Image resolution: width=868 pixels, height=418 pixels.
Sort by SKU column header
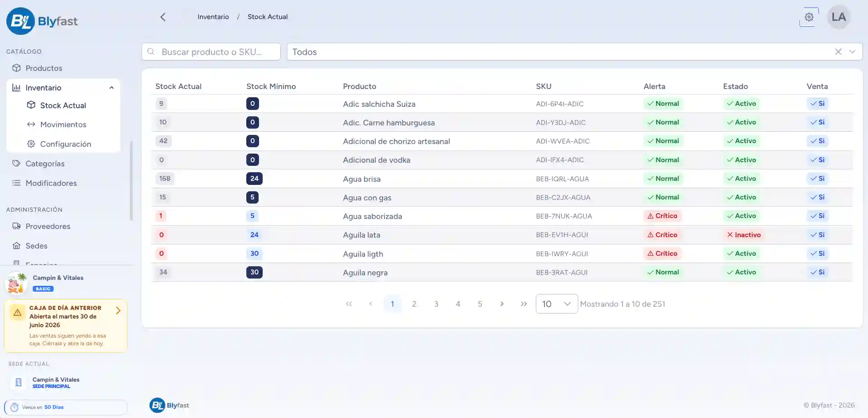544,86
